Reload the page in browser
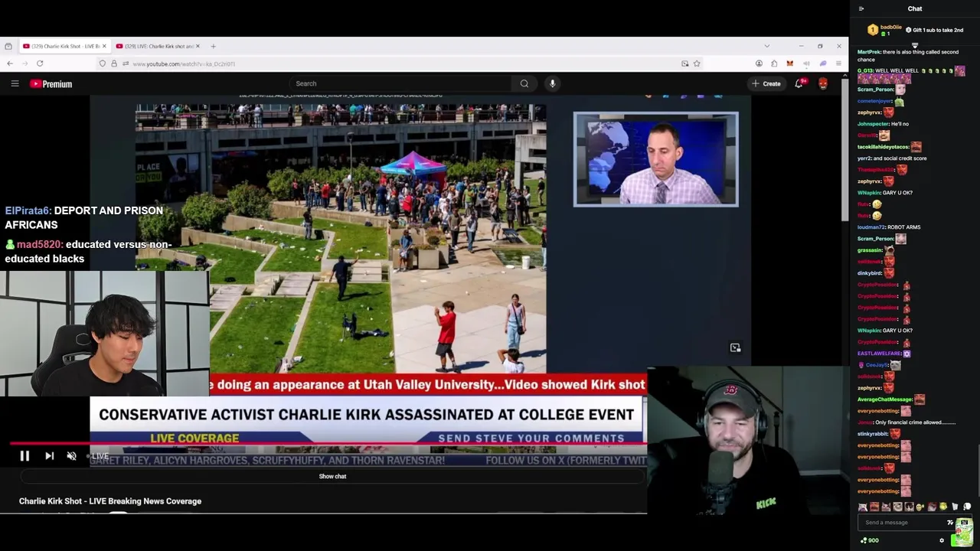 pos(40,64)
